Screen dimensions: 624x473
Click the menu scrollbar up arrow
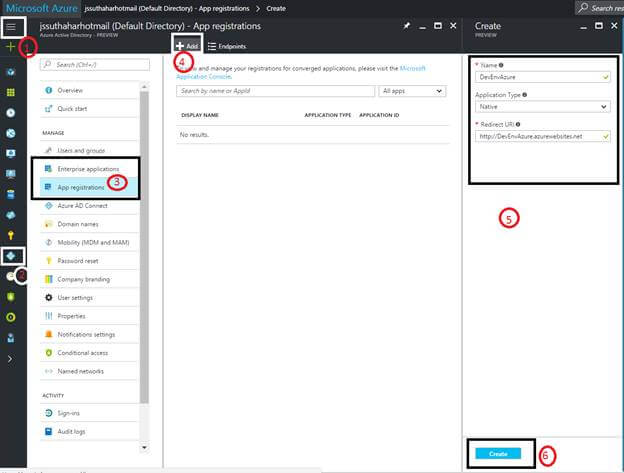click(x=144, y=86)
